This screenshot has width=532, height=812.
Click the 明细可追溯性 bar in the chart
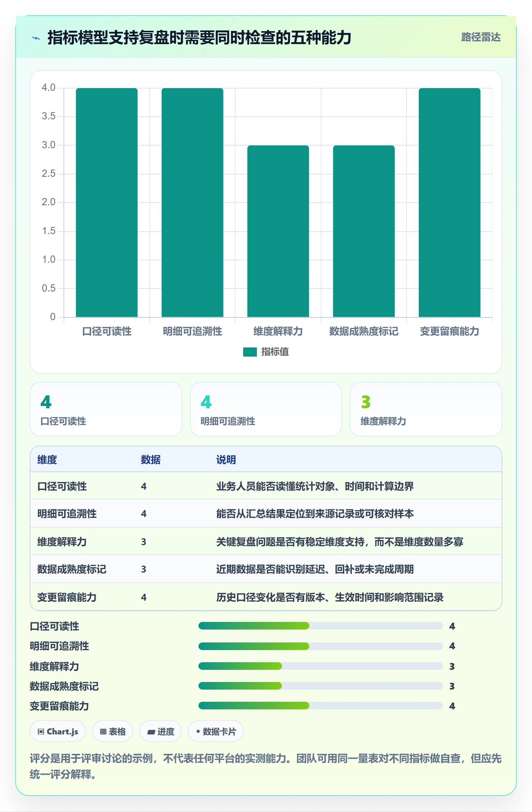click(x=192, y=202)
